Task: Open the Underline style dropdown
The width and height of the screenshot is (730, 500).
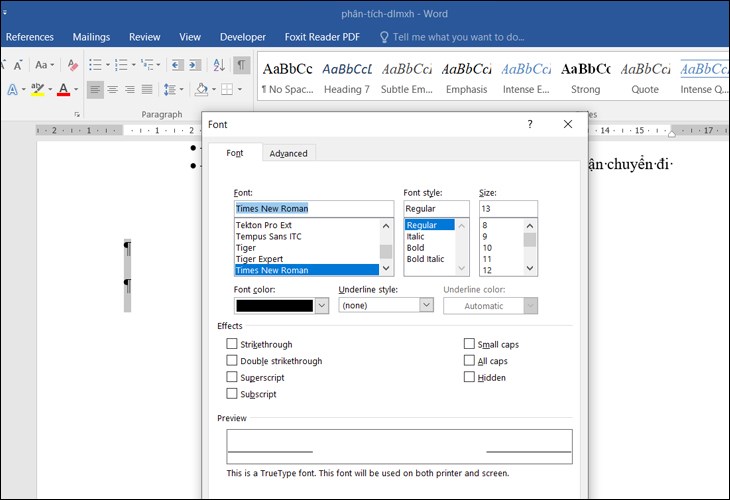Action: pos(426,306)
